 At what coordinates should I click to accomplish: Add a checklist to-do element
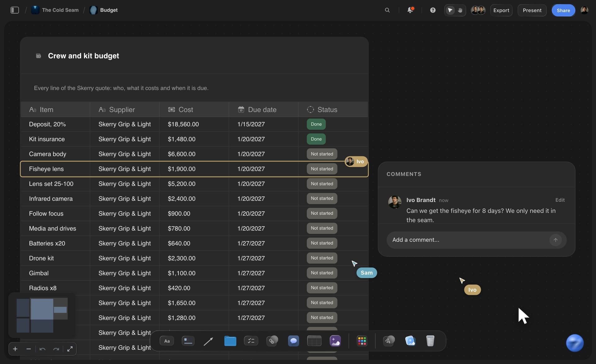coord(251,341)
